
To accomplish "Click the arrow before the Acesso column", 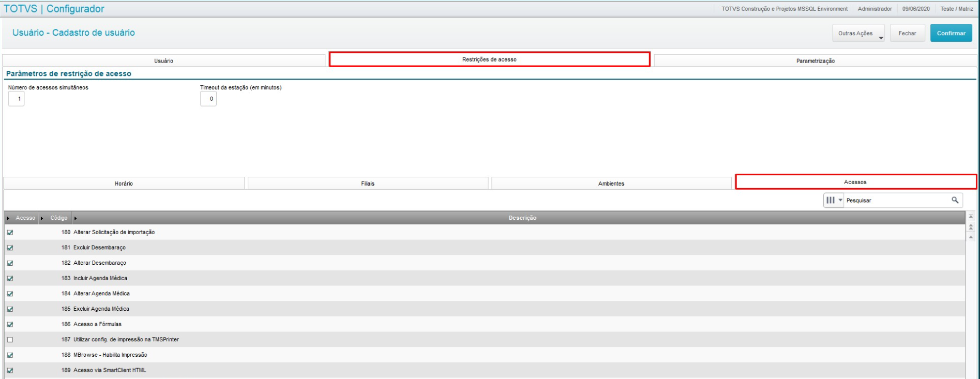I will pos(8,218).
